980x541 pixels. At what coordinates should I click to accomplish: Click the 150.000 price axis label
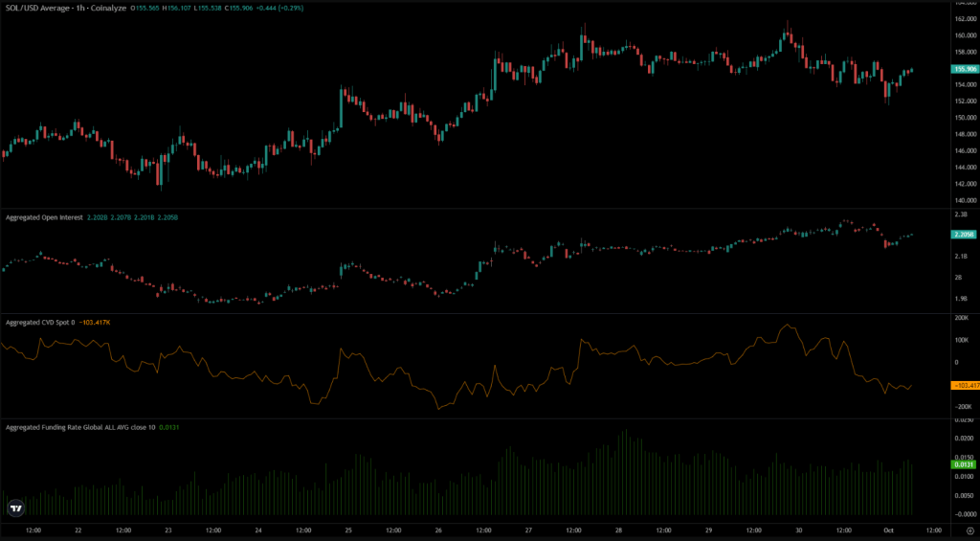pyautogui.click(x=965, y=118)
